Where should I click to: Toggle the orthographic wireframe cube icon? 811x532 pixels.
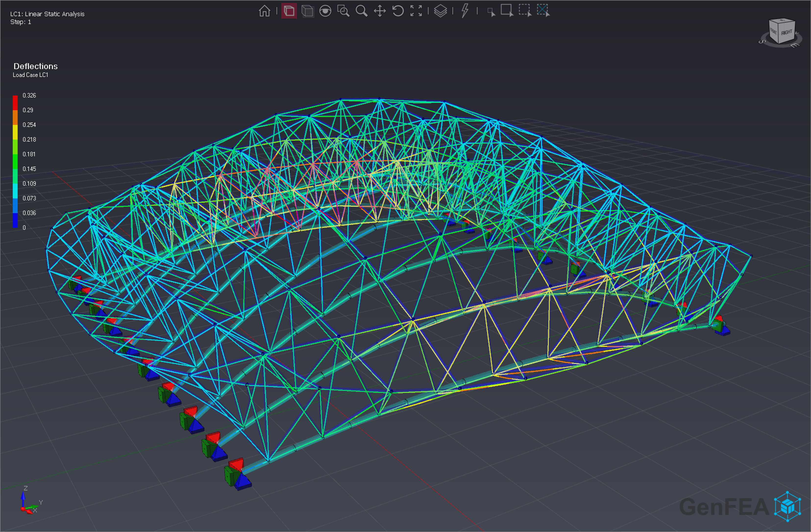tap(307, 11)
